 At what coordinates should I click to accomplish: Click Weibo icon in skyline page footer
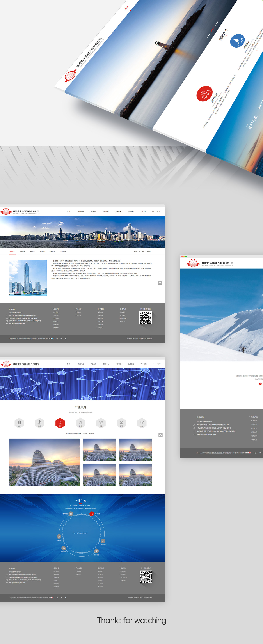click(x=57, y=338)
